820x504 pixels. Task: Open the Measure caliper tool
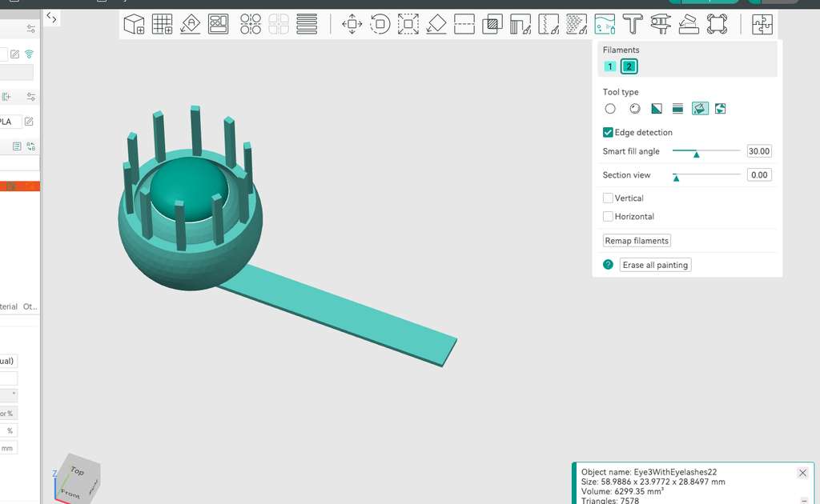[x=661, y=24]
